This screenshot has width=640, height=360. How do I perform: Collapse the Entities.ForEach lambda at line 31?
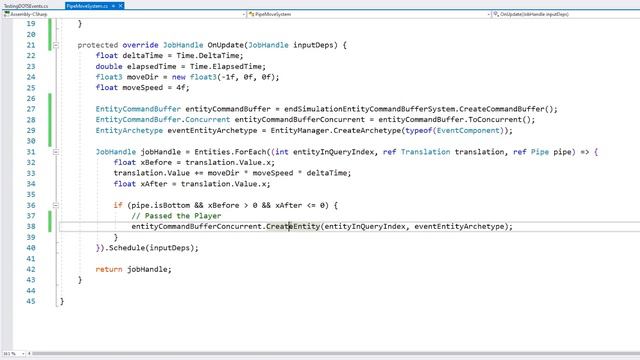[x=56, y=152]
